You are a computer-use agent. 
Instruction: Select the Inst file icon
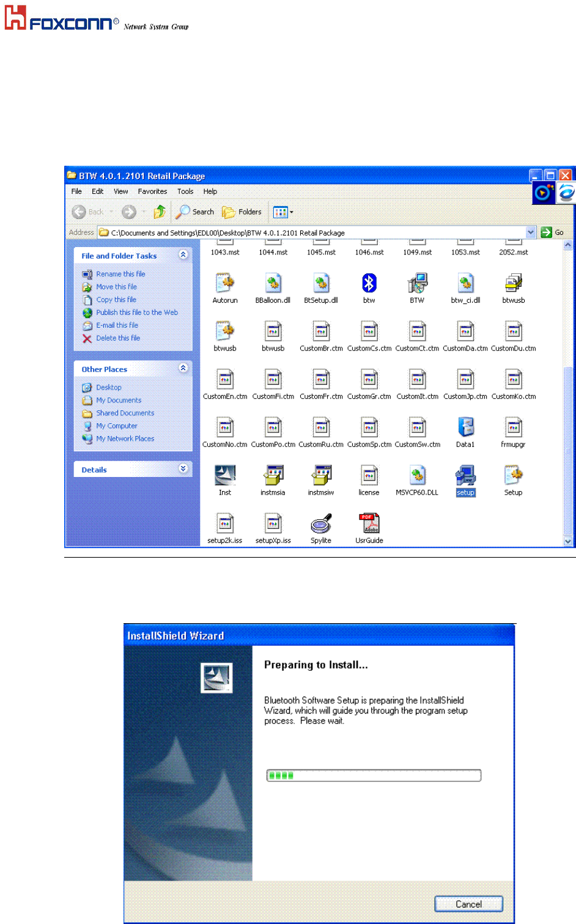[x=225, y=475]
